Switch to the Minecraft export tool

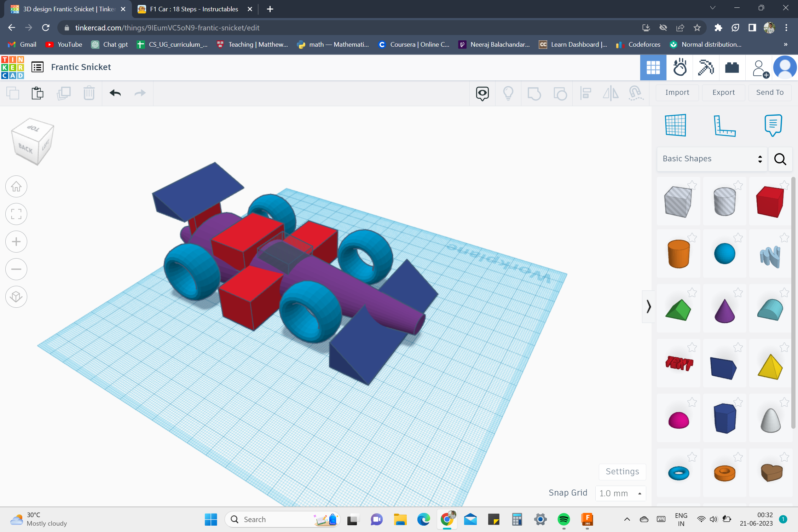pos(705,67)
